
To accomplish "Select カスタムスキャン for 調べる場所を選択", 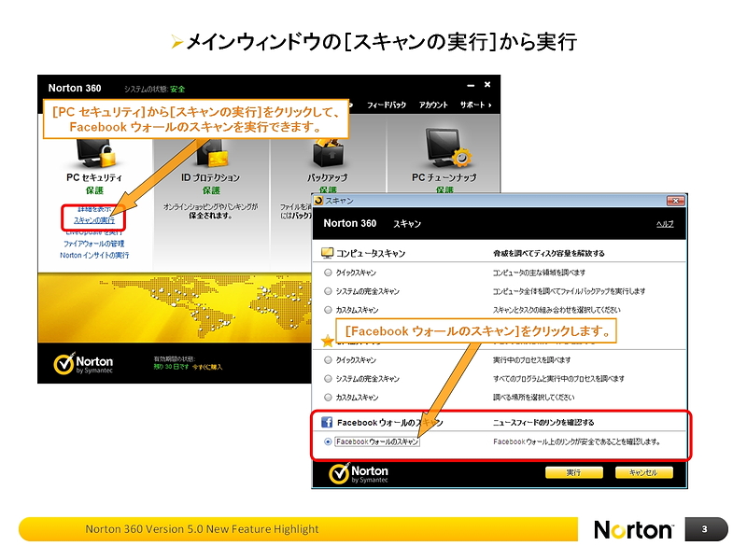I will point(328,398).
